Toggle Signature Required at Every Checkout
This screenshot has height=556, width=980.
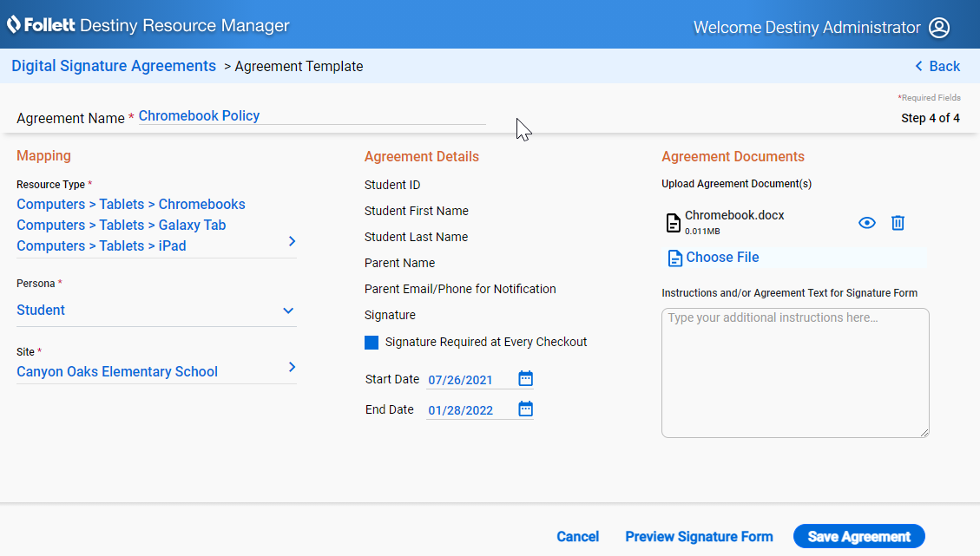coord(372,342)
